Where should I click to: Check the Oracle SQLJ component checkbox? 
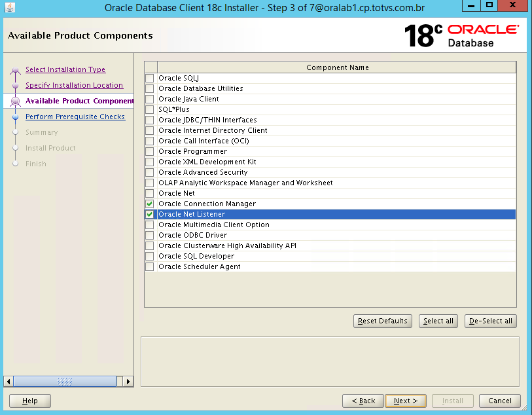(x=150, y=78)
